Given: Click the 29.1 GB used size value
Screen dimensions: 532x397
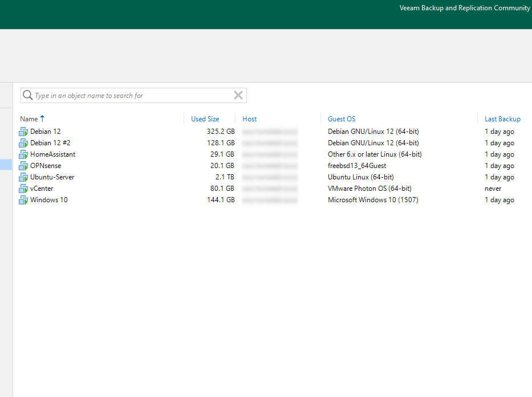Looking at the screenshot, I should 222,154.
